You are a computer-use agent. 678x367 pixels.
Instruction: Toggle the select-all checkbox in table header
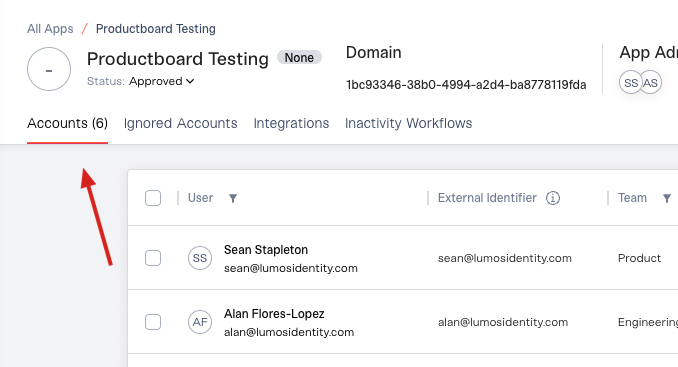153,198
